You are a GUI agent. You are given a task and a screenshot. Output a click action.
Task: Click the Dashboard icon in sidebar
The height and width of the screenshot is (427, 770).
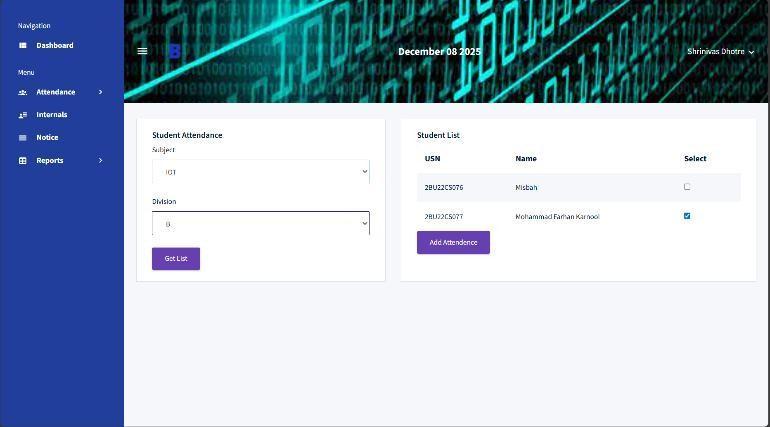point(23,46)
